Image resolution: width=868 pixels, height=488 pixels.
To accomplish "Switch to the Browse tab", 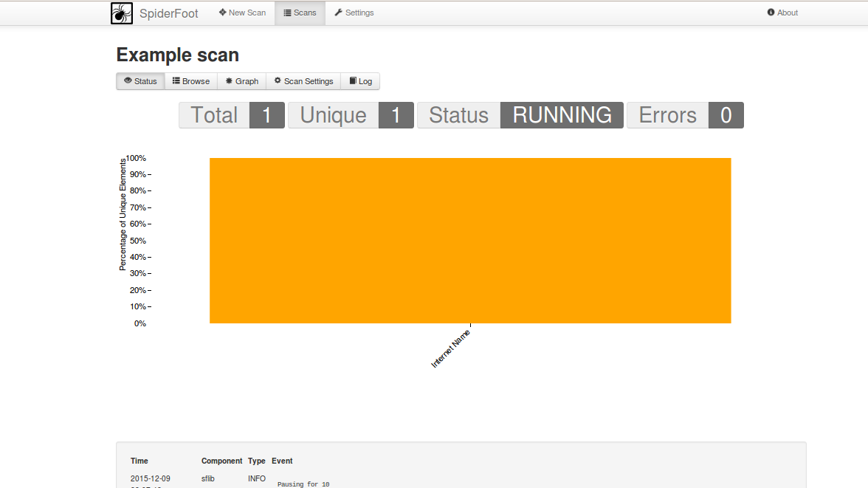I will coord(191,81).
